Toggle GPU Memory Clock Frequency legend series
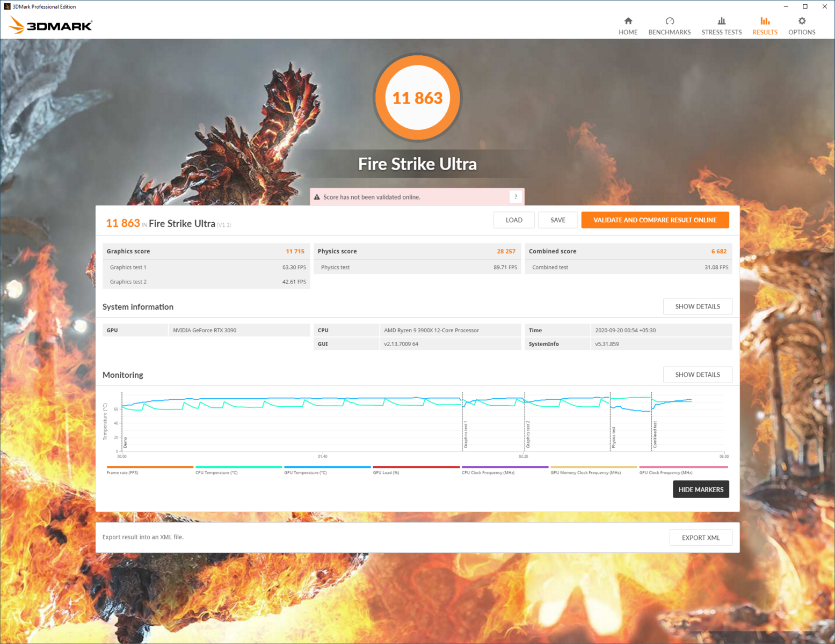Image resolution: width=835 pixels, height=644 pixels. (x=594, y=470)
